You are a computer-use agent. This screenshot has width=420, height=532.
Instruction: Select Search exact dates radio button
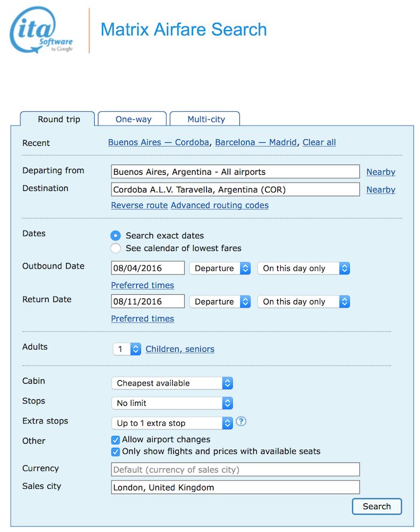click(116, 235)
